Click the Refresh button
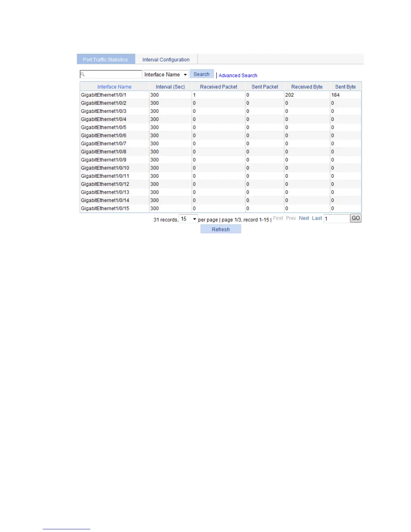This screenshot has width=411, height=532. [221, 229]
